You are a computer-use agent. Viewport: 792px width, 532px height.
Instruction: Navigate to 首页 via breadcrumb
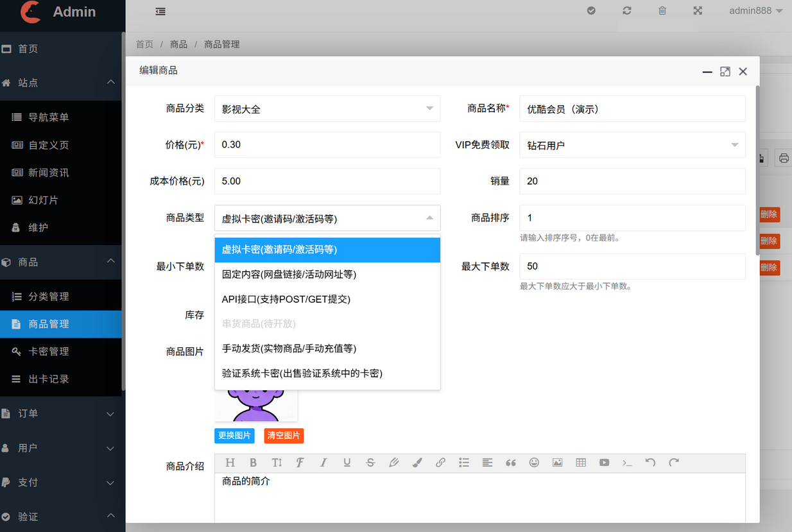pos(144,44)
